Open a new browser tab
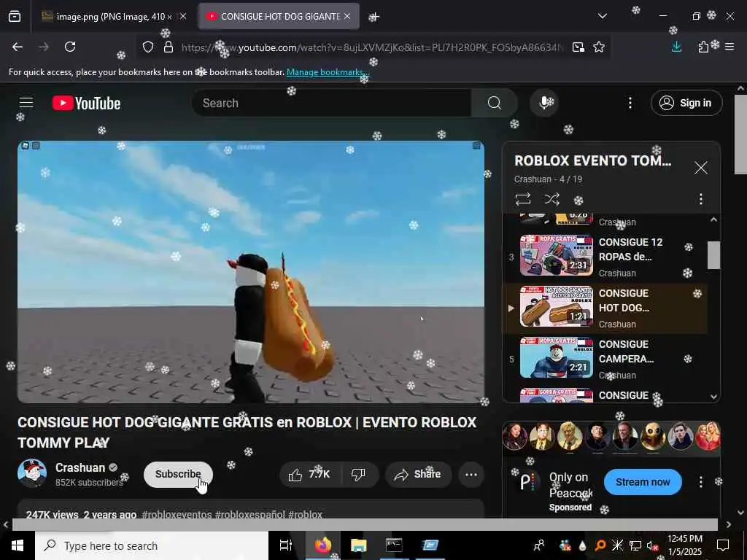 374,17
